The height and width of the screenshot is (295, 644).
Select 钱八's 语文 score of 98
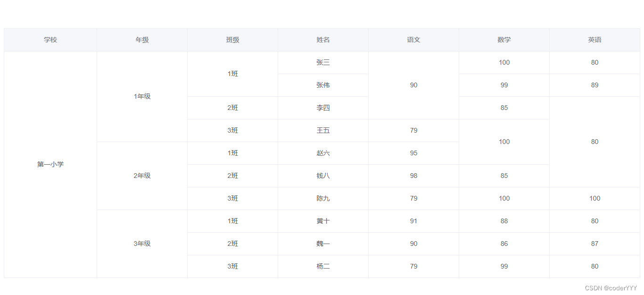[413, 176]
